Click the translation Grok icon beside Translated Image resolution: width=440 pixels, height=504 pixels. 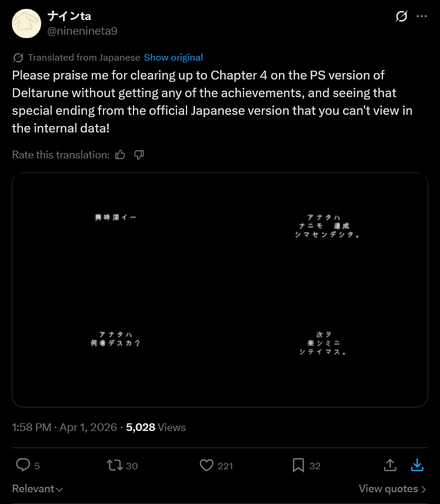pos(18,58)
